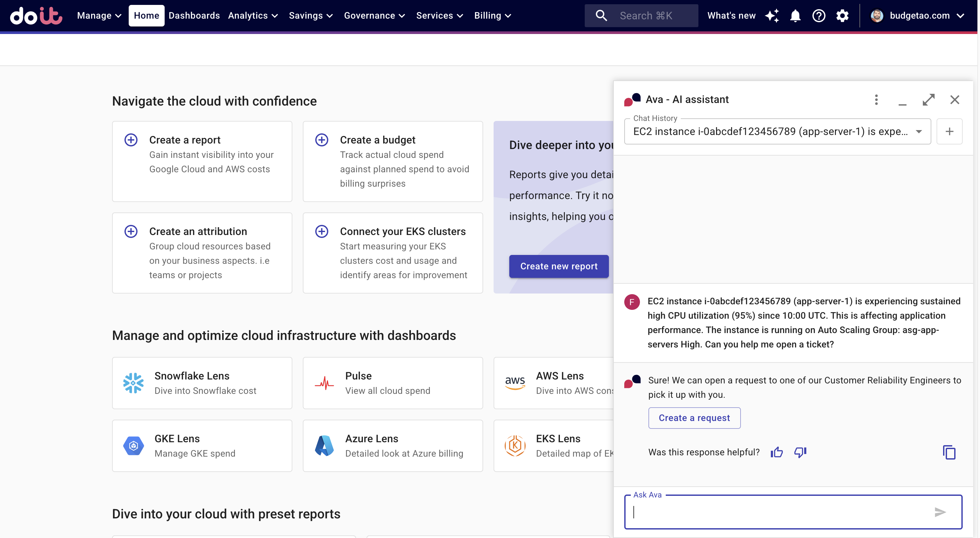
Task: Start new chat with plus button
Action: [949, 131]
